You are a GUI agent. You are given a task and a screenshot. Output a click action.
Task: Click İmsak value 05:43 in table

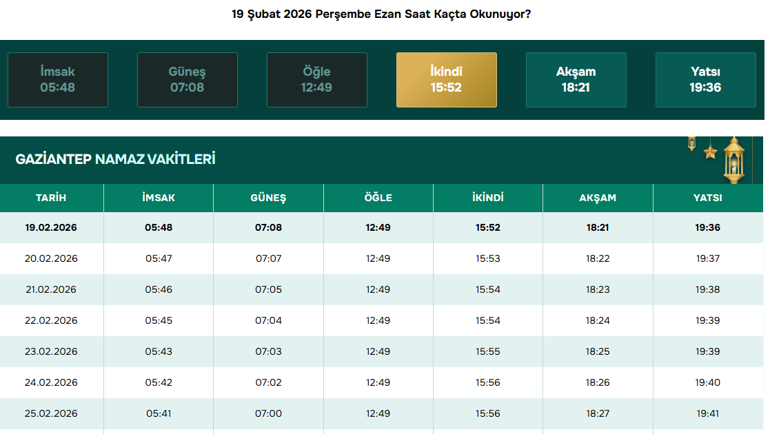[159, 352]
